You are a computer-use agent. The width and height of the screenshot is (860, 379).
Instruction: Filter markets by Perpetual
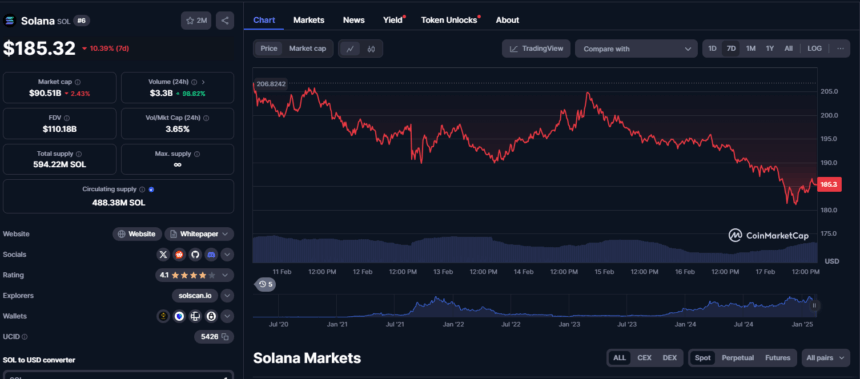click(738, 358)
